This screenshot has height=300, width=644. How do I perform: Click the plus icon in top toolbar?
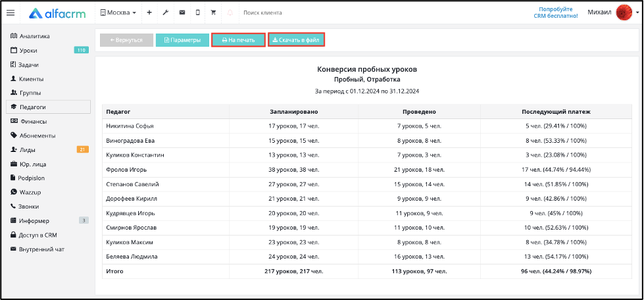click(149, 12)
